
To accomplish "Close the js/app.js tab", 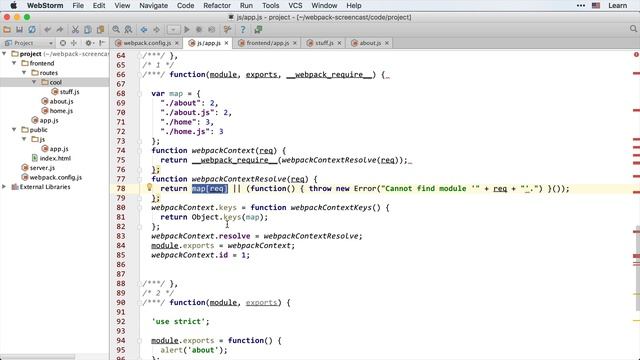I will (x=226, y=43).
